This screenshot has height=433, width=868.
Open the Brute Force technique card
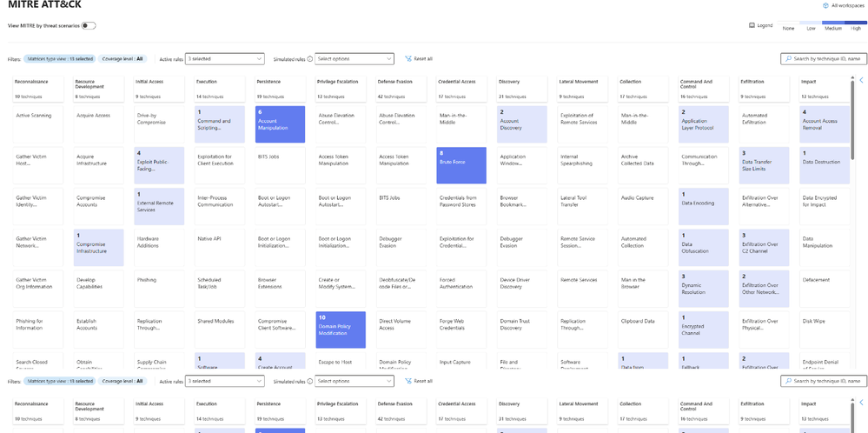(x=461, y=165)
